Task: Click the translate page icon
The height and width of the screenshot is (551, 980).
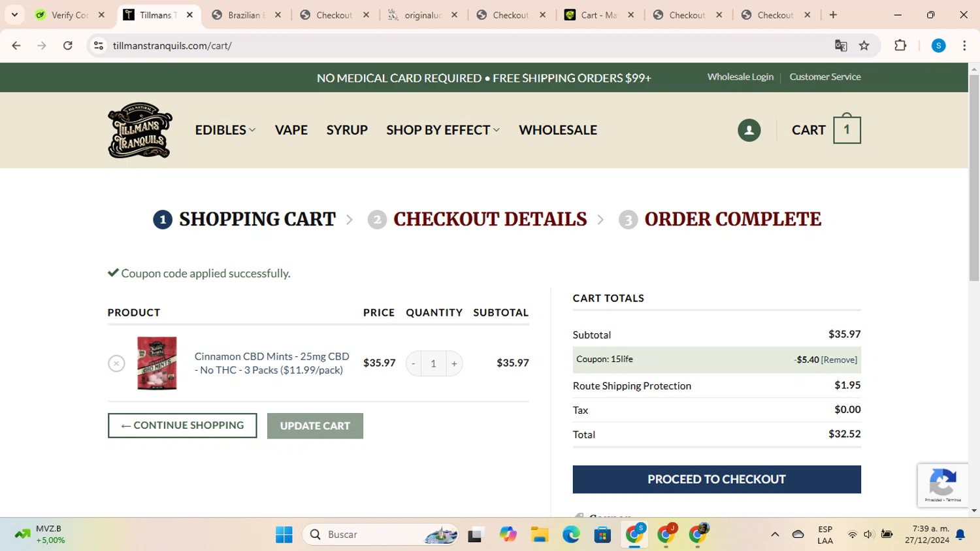Action: (841, 46)
